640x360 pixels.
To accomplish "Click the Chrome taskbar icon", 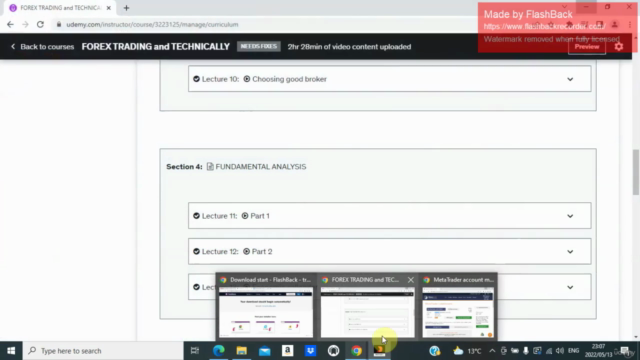I will coord(356,351).
